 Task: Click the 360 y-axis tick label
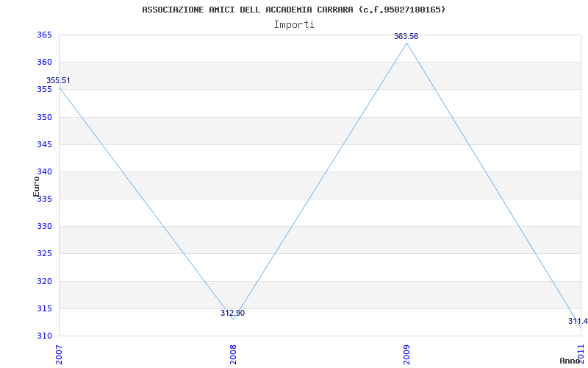pos(44,63)
